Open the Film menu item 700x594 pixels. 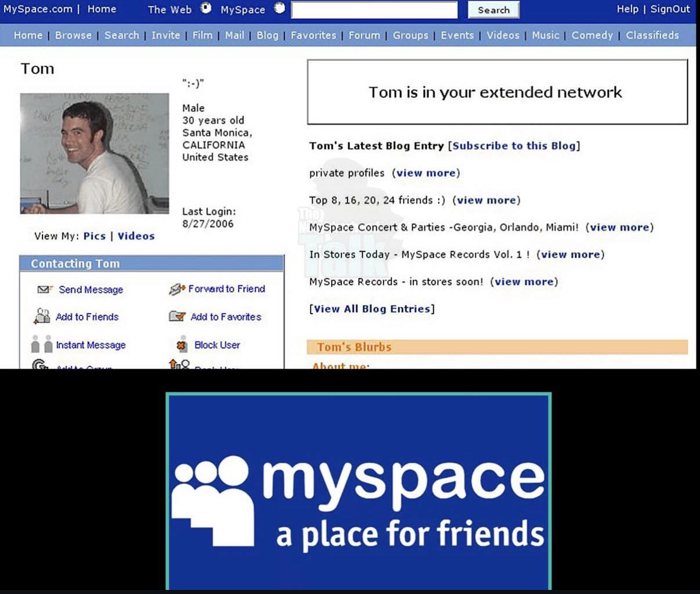pyautogui.click(x=202, y=35)
